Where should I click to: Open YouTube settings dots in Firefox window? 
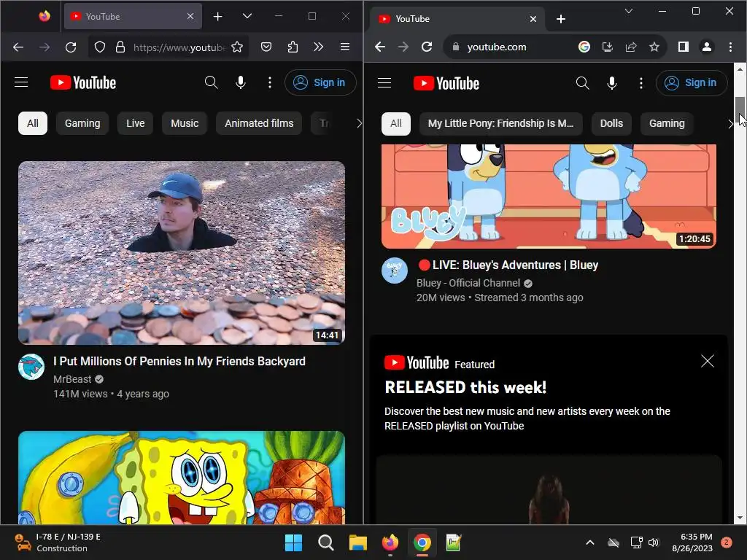pos(270,82)
